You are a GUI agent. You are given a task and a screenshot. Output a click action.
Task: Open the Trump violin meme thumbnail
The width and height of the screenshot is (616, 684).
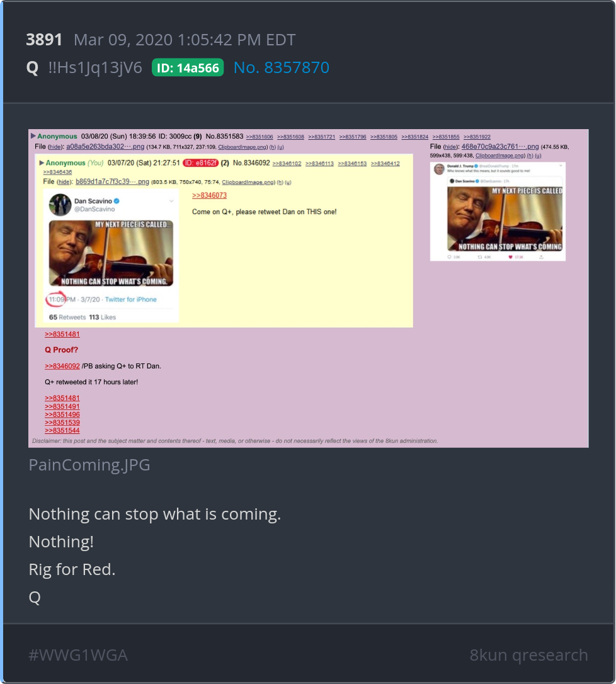tap(111, 253)
